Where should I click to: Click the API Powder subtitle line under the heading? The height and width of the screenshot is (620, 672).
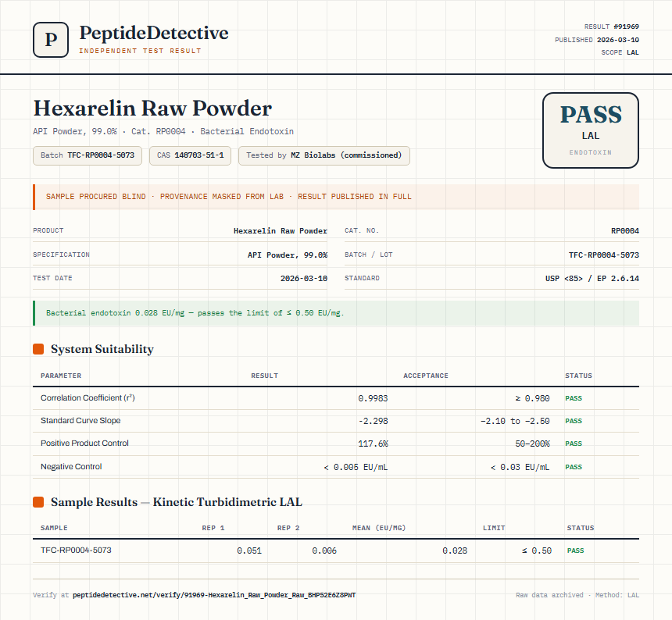coord(163,131)
